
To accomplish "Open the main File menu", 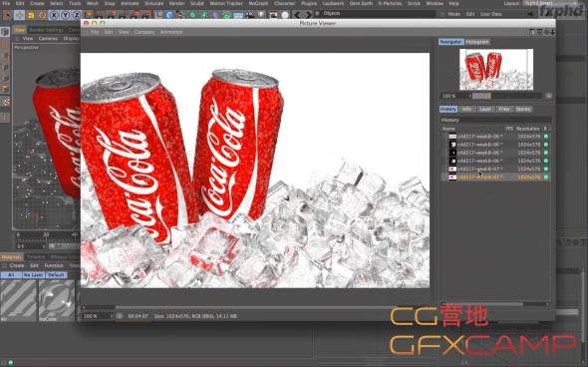I will coord(6,3).
